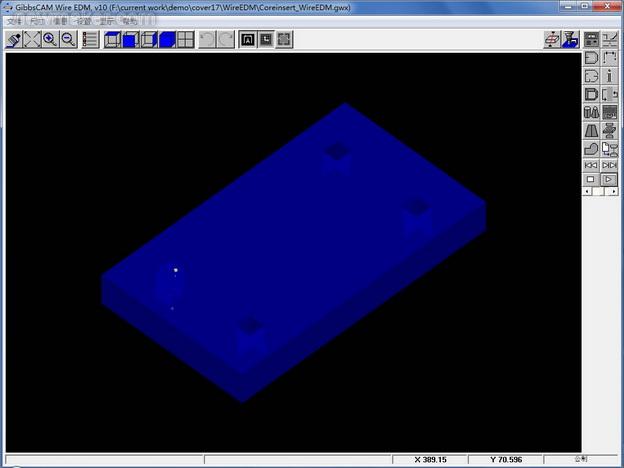Stop the toolpath simulation
Image resolution: width=624 pixels, height=468 pixels.
pos(591,179)
